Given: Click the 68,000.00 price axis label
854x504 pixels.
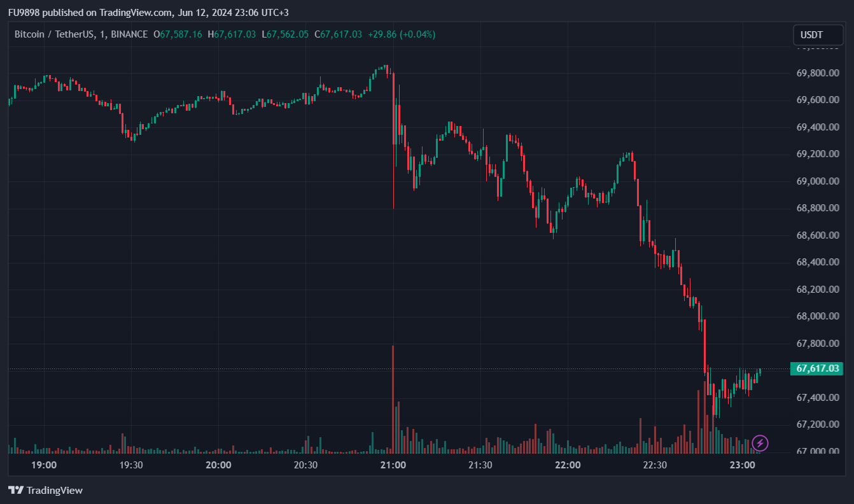Looking at the screenshot, I should [818, 316].
